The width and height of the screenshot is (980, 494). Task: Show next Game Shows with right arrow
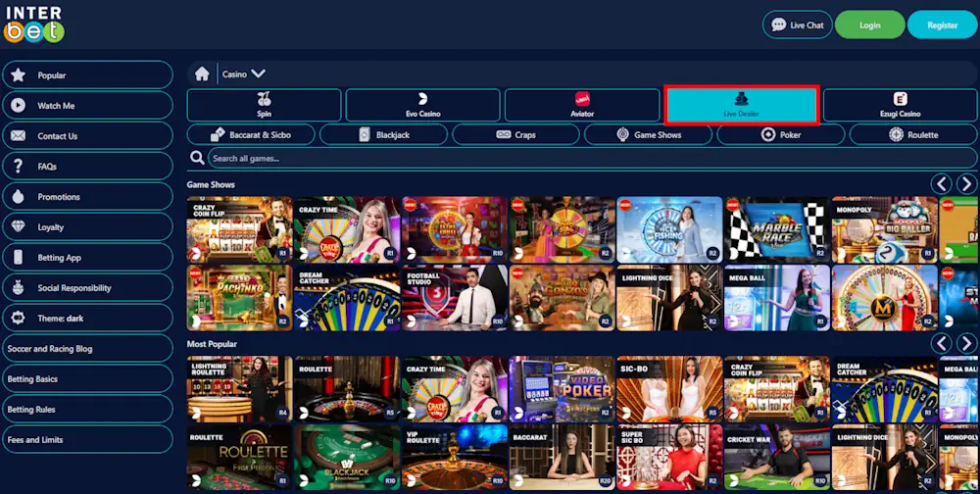(x=967, y=184)
